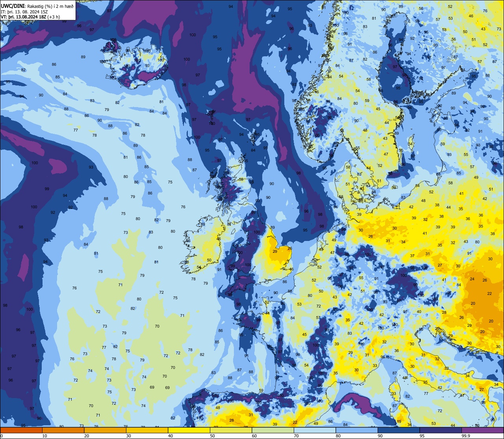Click the parameter text Rakastig (%) í 2 m hæð

[50, 6]
